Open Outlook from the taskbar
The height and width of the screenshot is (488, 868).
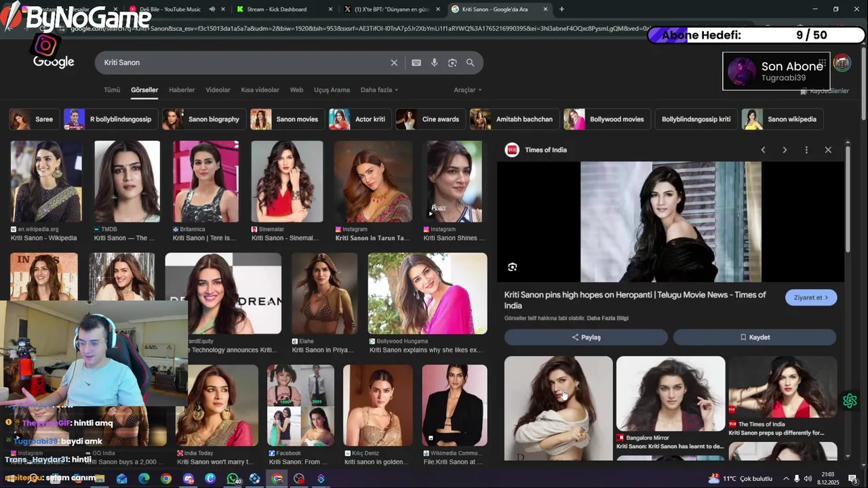click(x=122, y=479)
